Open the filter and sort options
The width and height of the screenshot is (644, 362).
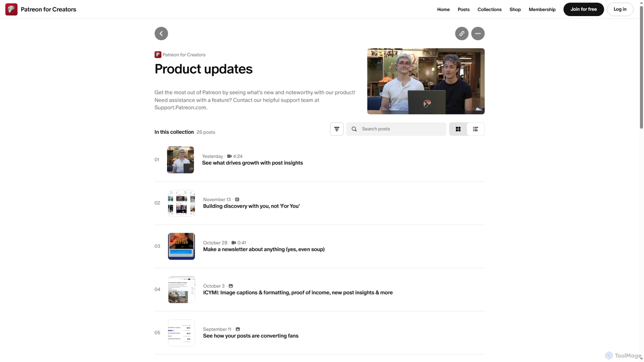pos(337,129)
